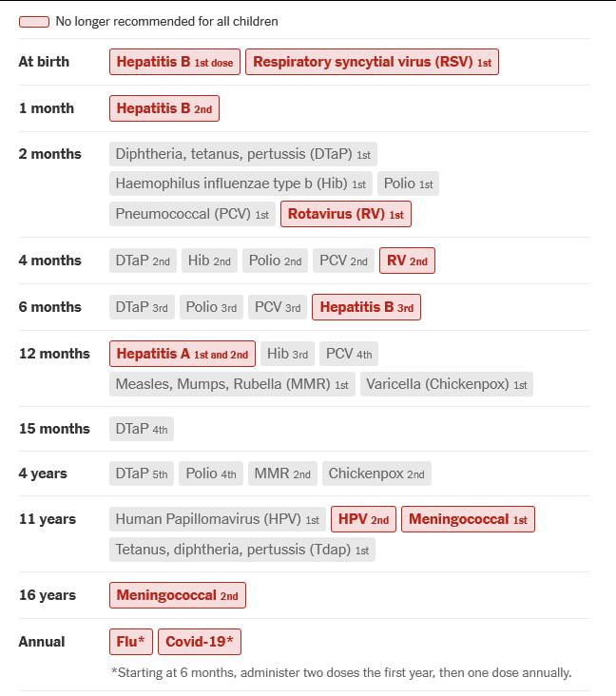
Task: Select the Respiratory syncytial virus (RSV) tag
Action: click(x=372, y=62)
